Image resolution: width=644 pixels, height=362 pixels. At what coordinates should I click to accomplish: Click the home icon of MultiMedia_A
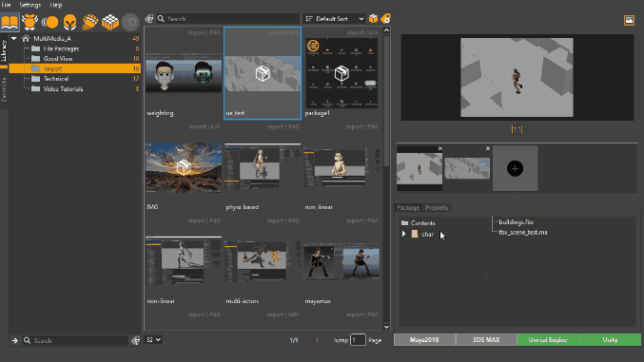(x=26, y=39)
